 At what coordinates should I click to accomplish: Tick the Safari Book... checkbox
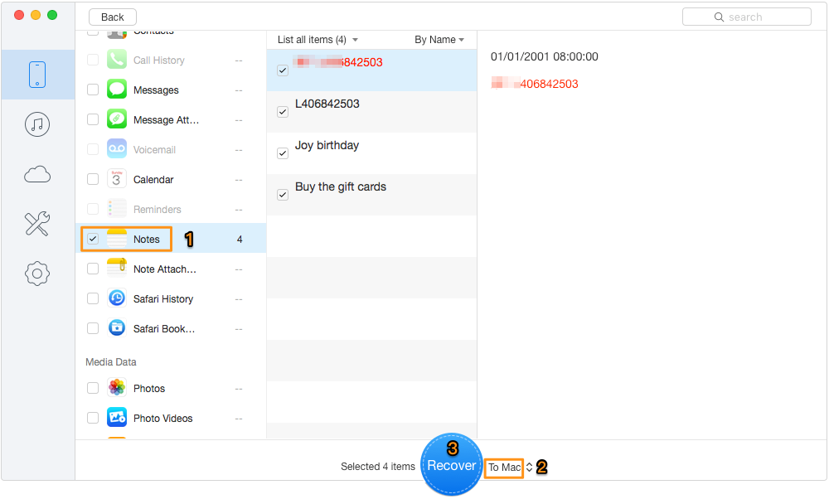(93, 328)
